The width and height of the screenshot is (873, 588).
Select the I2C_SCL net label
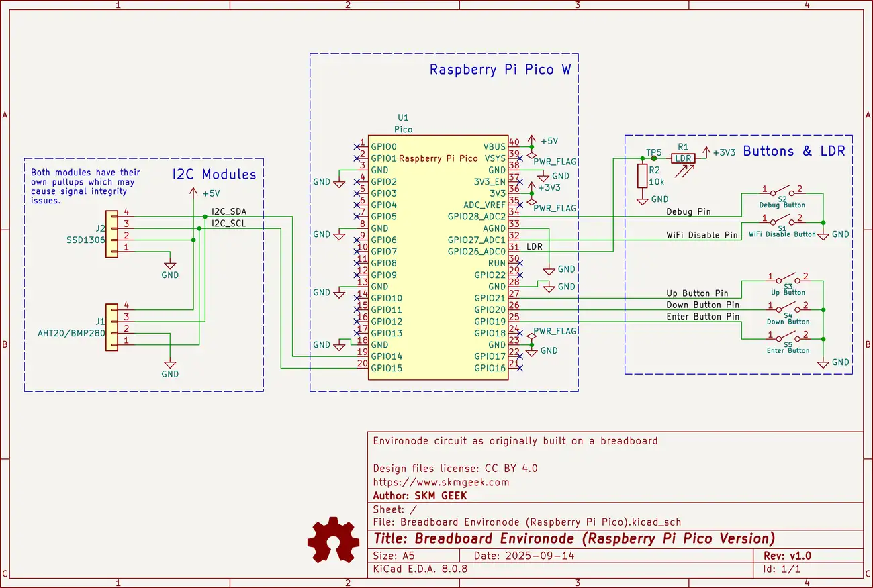228,224
